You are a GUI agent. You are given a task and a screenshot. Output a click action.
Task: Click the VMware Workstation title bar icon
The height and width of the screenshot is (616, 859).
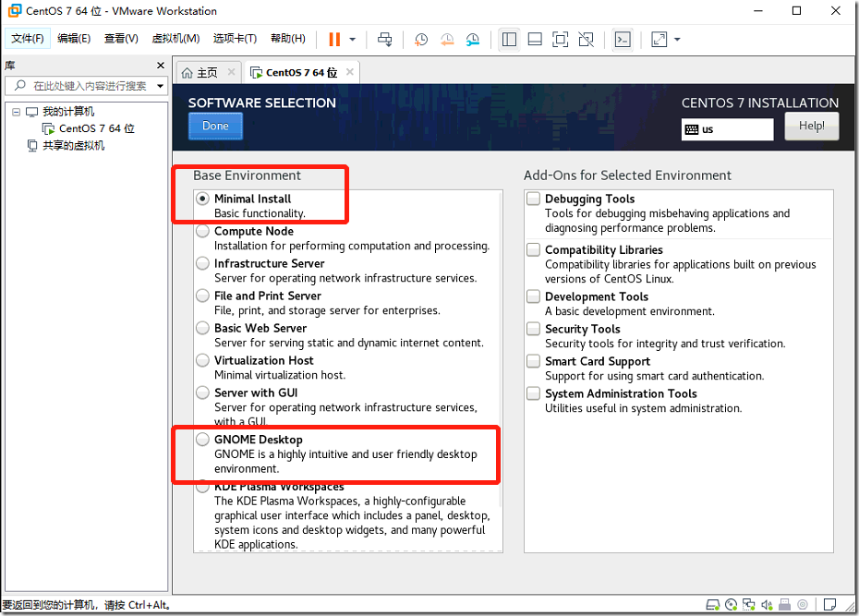click(x=15, y=10)
